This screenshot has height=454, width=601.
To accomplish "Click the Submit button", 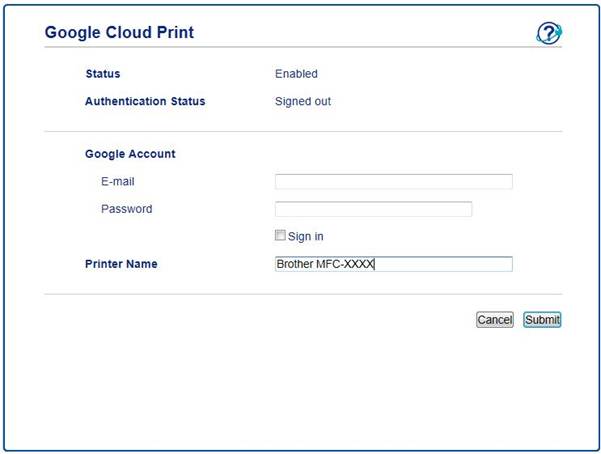I will pos(542,320).
